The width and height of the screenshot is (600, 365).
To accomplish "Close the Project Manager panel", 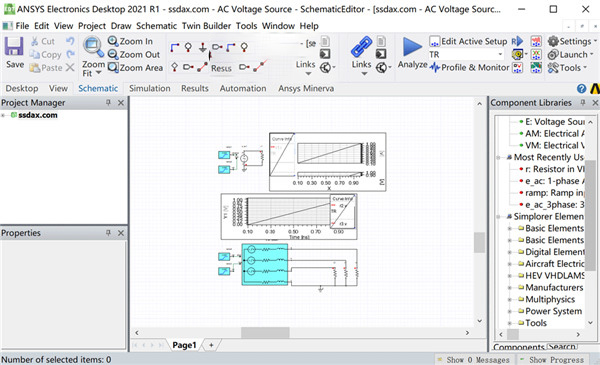I will pos(121,103).
